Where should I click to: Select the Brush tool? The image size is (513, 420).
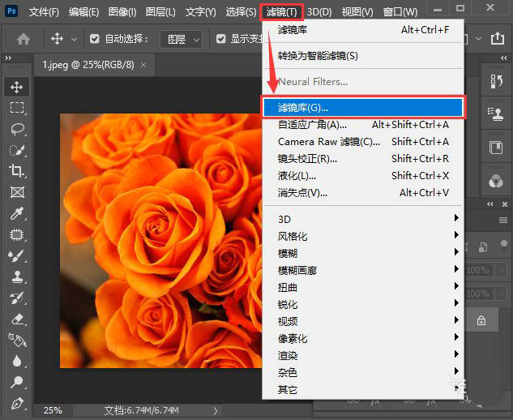point(17,255)
